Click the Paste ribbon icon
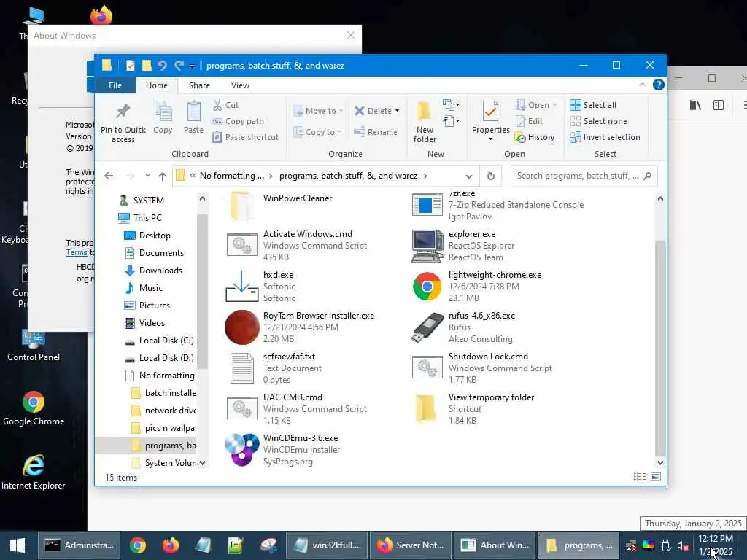747x560 pixels. pos(193,111)
